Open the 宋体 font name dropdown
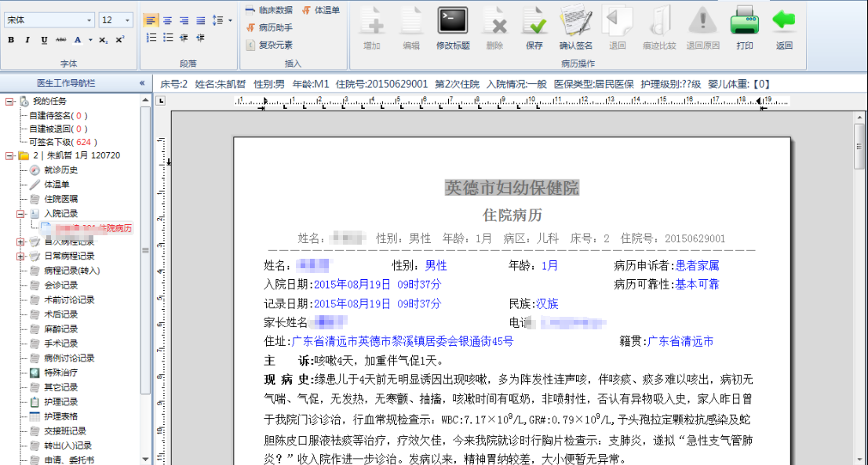This screenshot has height=465, width=868. point(89,20)
